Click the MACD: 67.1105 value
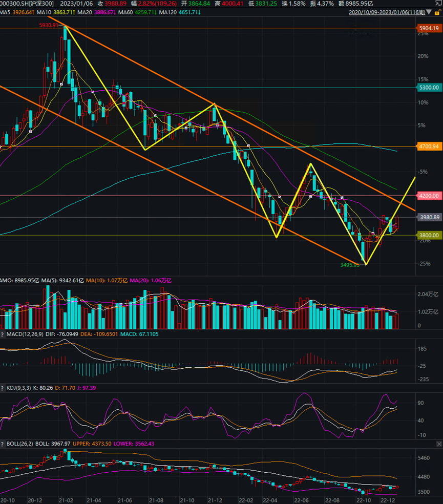This screenshot has height=504, width=443. coord(139,334)
